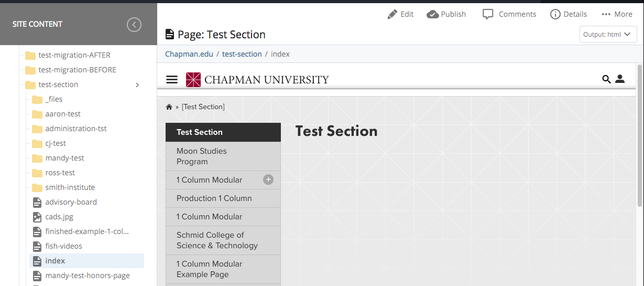The width and height of the screenshot is (644, 286).
Task: Click the preview vertical scrollbar
Action: [639, 136]
